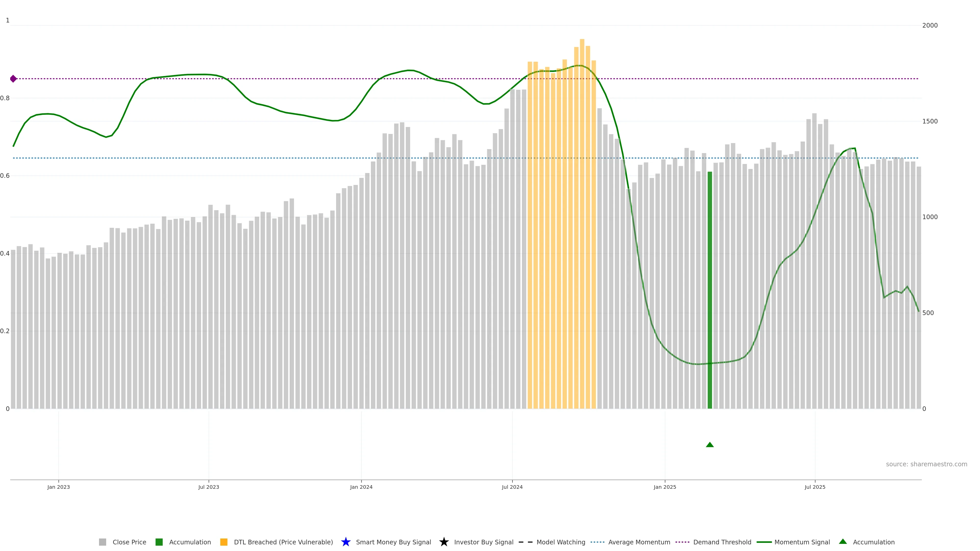The height and width of the screenshot is (551, 980).
Task: Click the Jul 2024 x-axis label
Action: [512, 487]
